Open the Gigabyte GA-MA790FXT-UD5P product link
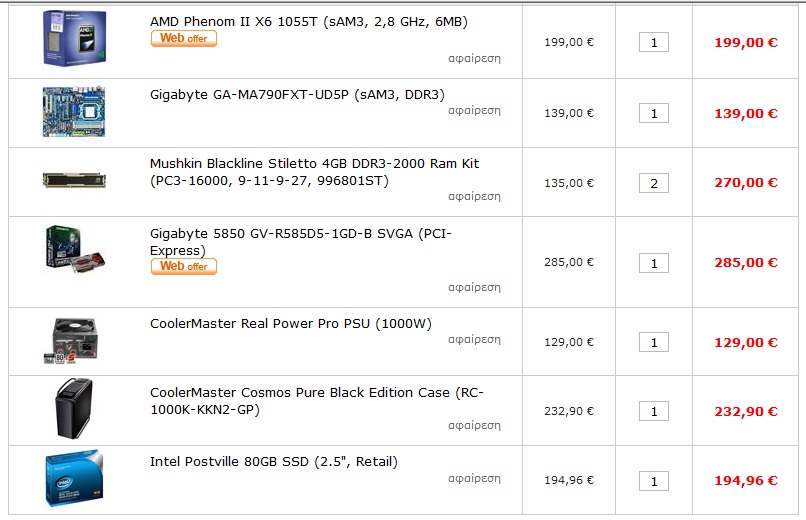The width and height of the screenshot is (806, 520). [x=297, y=95]
